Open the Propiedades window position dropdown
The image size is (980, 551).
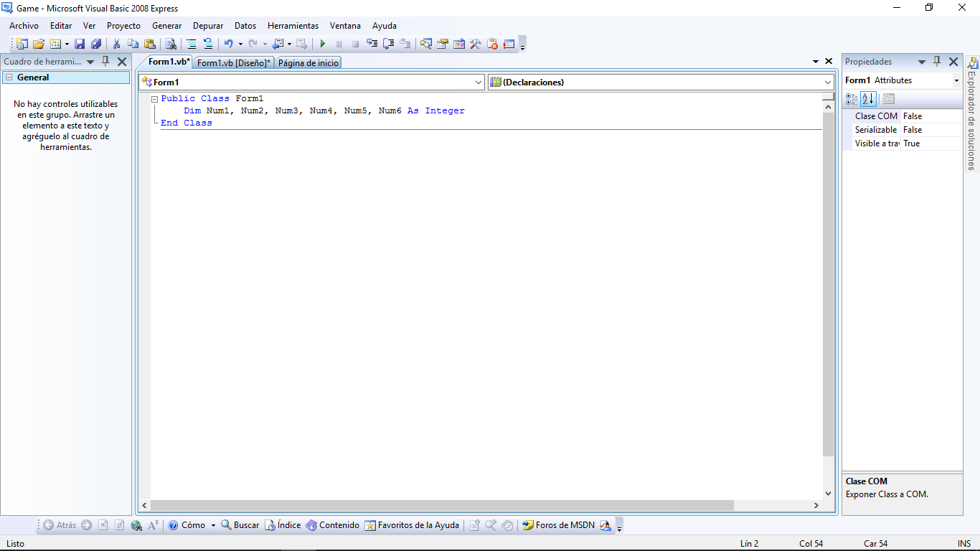(922, 62)
